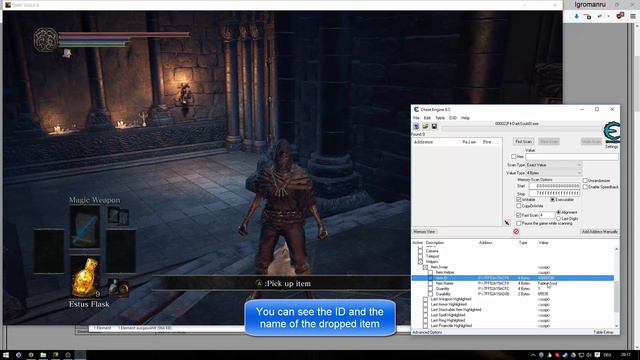Viewport: 640px width, 360px height.
Task: Save the cheat table floppy icon
Action: coord(434,127)
